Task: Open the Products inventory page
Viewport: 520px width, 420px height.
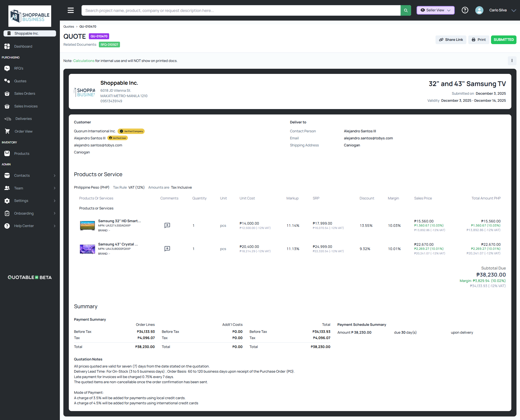Action: (22, 154)
